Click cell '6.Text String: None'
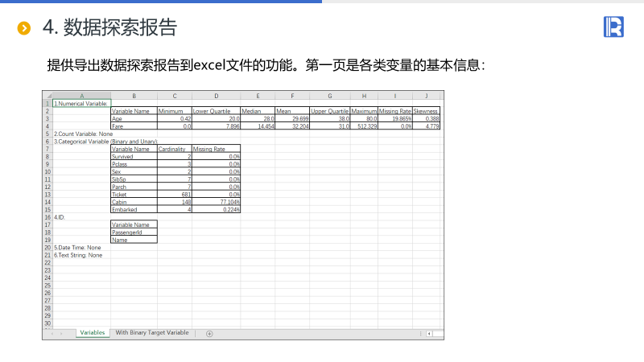The height and width of the screenshot is (362, 644). 78,255
